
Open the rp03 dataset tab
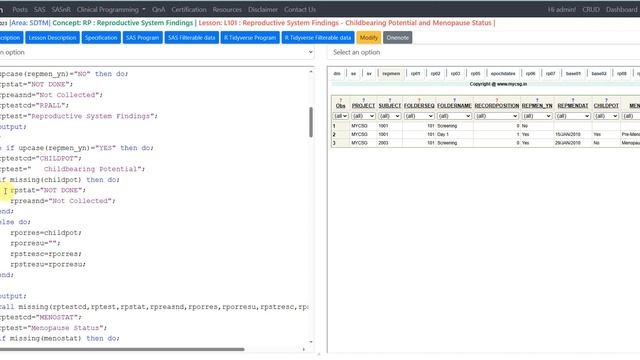point(456,73)
